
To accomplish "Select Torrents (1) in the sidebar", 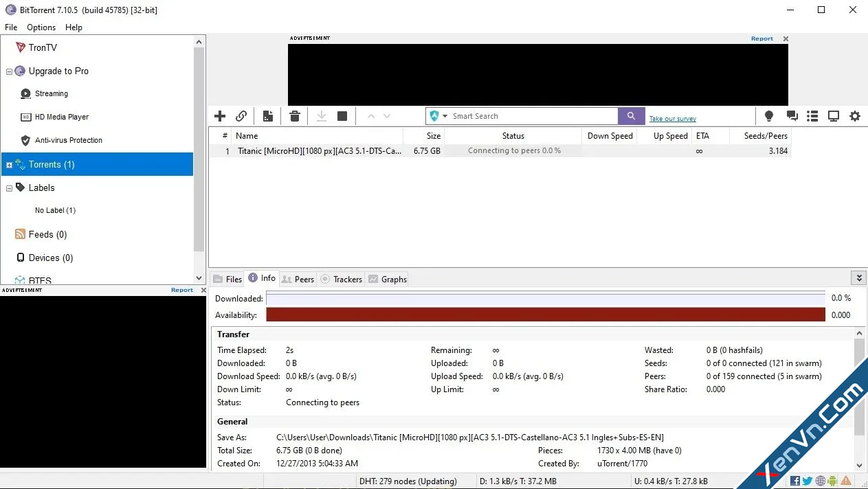I will click(x=98, y=164).
